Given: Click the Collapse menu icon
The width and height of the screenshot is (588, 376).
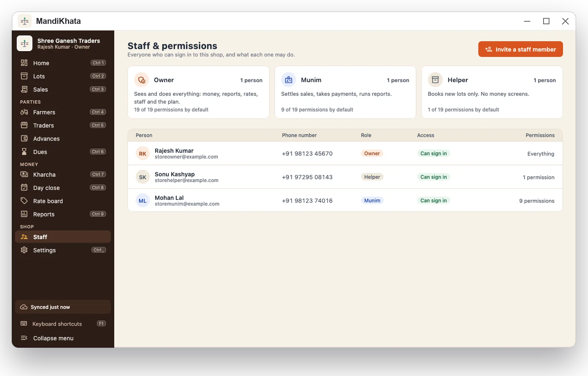Looking at the screenshot, I should pos(24,338).
